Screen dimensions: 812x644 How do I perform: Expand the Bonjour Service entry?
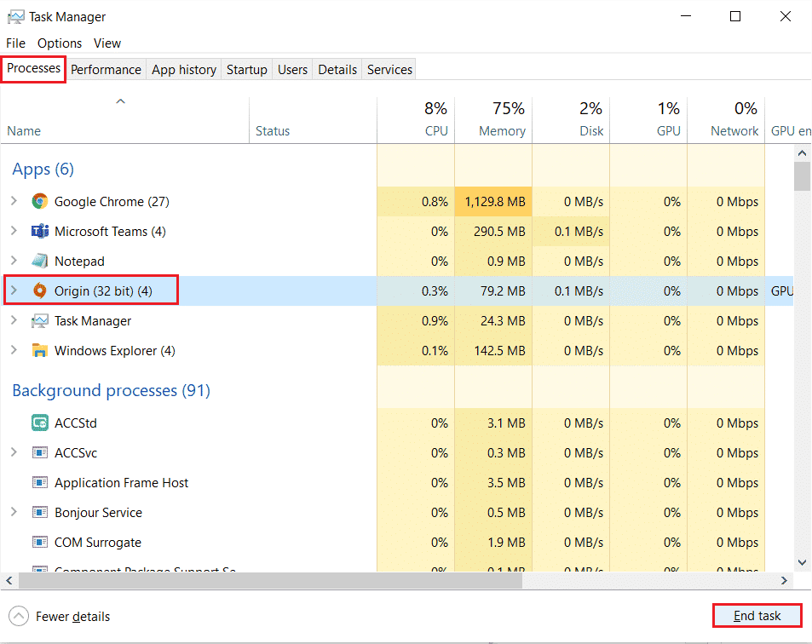(14, 513)
